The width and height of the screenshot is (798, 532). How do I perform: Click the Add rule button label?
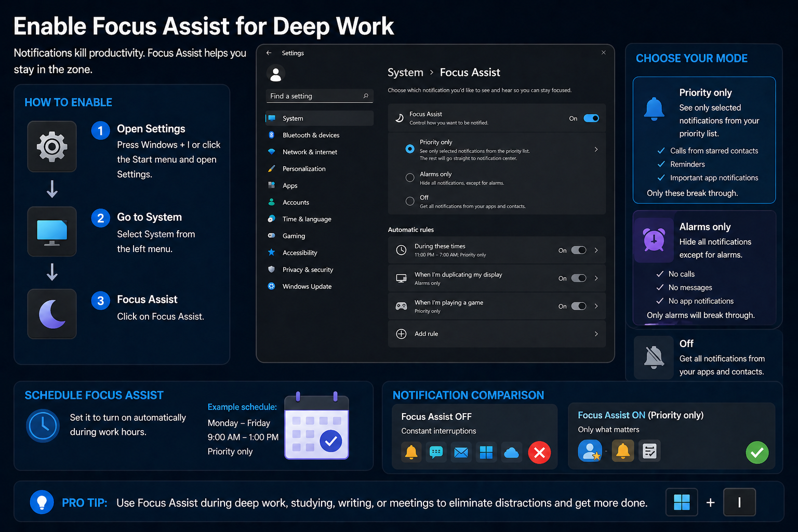point(426,334)
